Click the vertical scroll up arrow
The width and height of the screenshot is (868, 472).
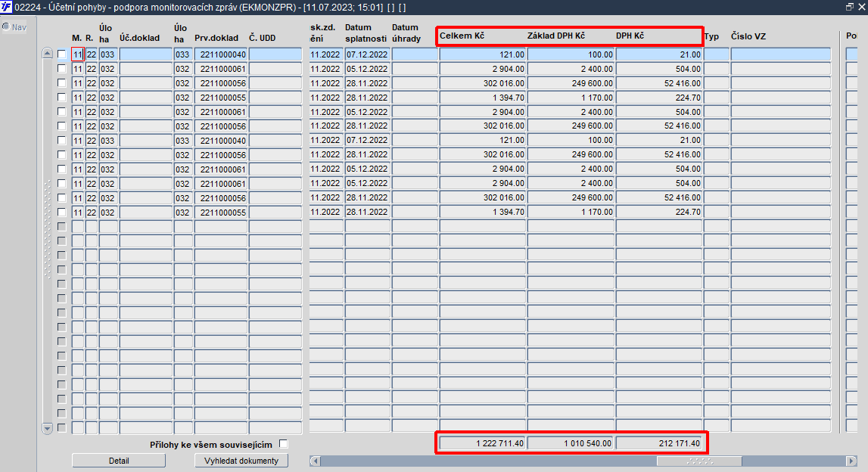[x=47, y=54]
